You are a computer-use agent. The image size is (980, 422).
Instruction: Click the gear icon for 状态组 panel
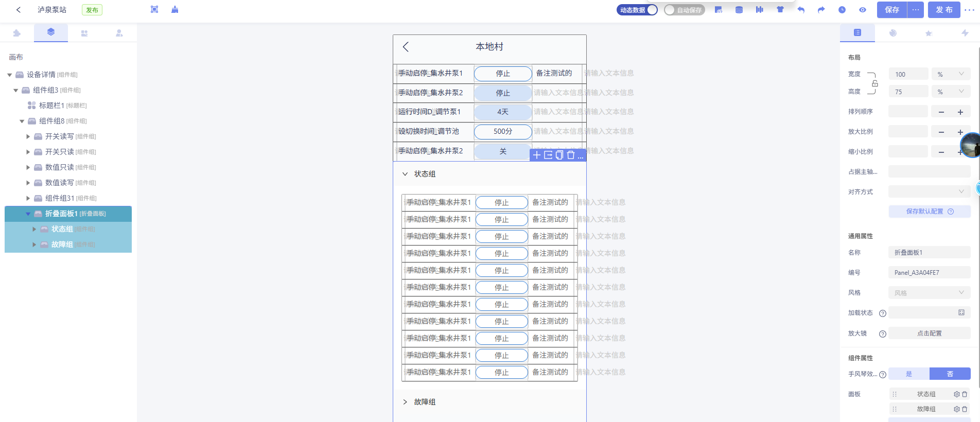click(x=957, y=394)
